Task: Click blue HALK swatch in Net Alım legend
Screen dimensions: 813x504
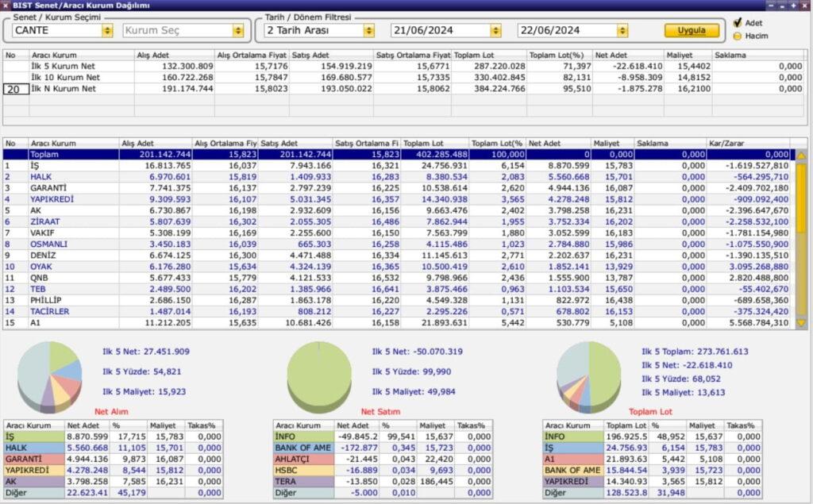Action: (x=34, y=448)
